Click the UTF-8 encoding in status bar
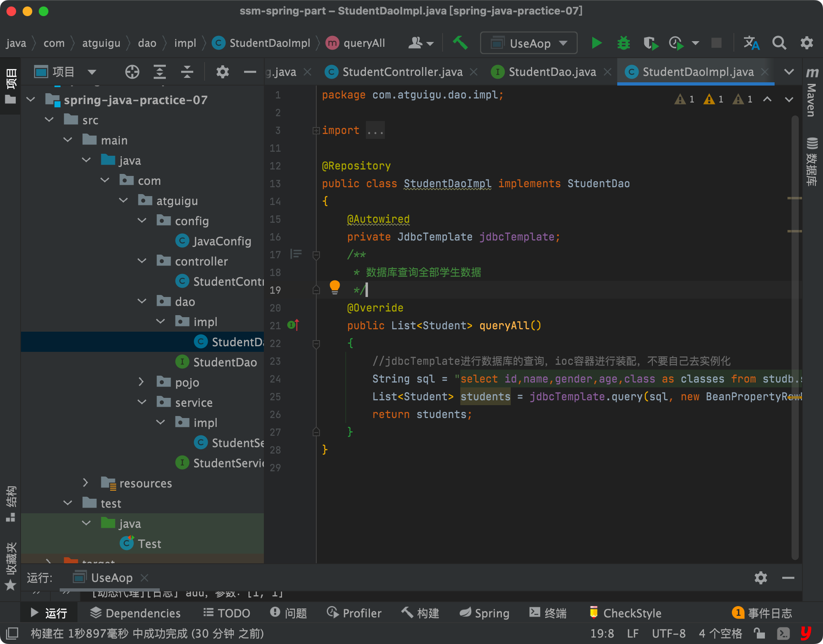 pos(668,633)
